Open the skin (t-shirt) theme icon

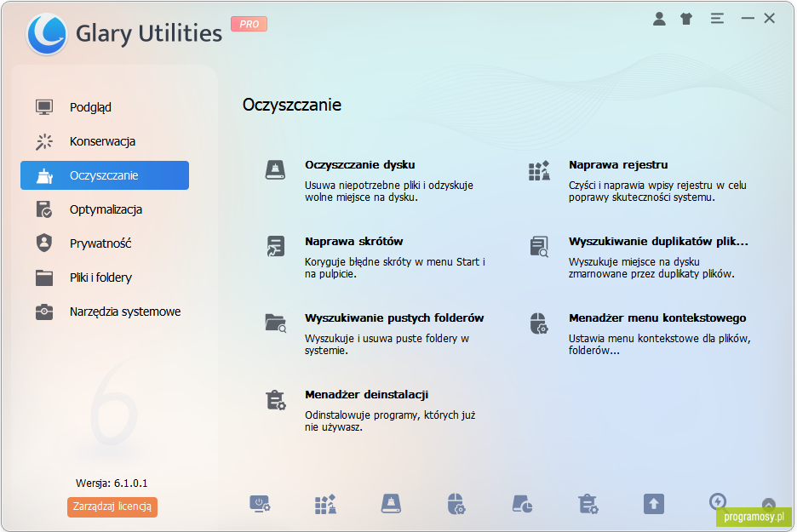click(x=686, y=19)
